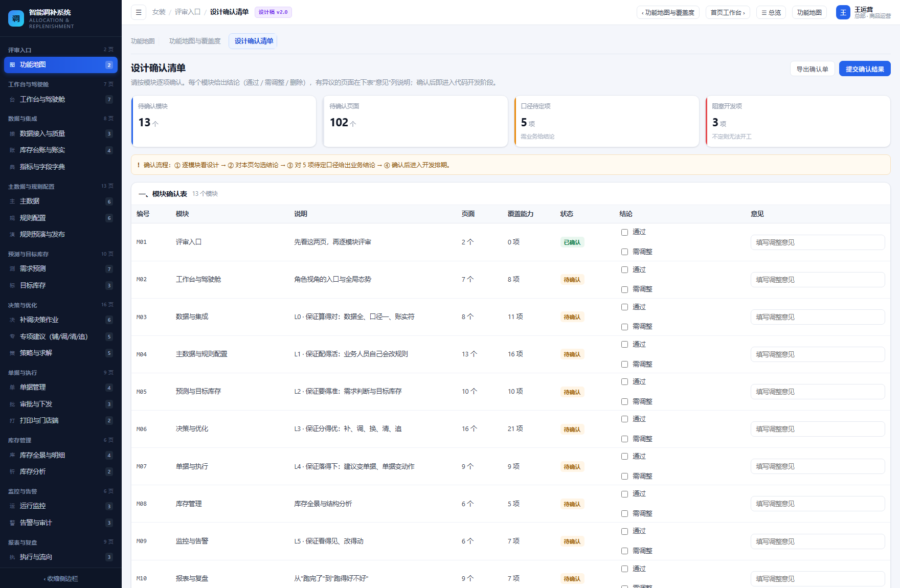The height and width of the screenshot is (588, 900).
Task: Click the 调 app logo icon
Action: click(16, 18)
